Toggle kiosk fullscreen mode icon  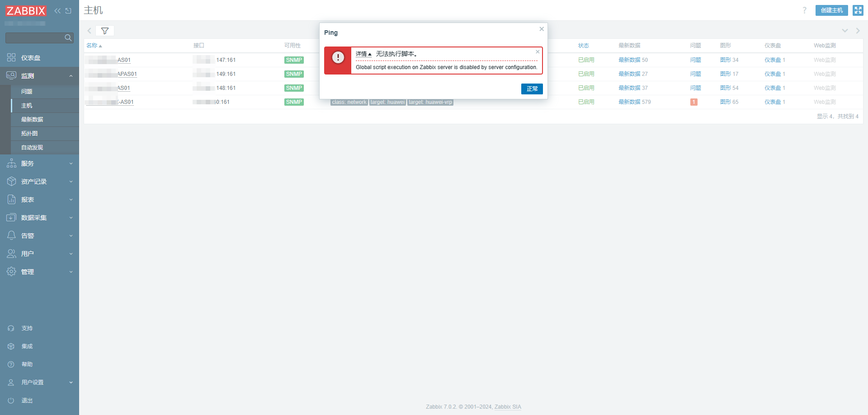click(x=858, y=10)
